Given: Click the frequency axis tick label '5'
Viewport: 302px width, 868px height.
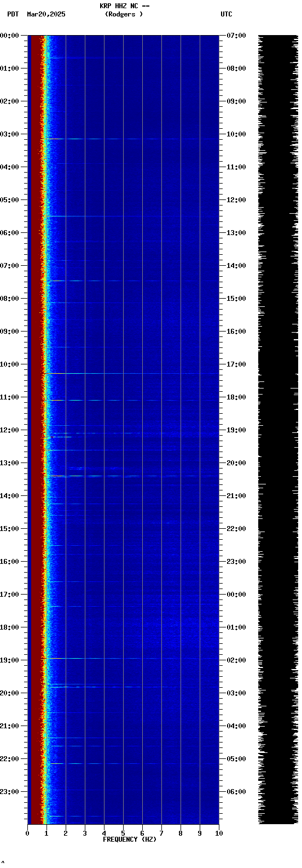Looking at the screenshot, I should [x=123, y=833].
